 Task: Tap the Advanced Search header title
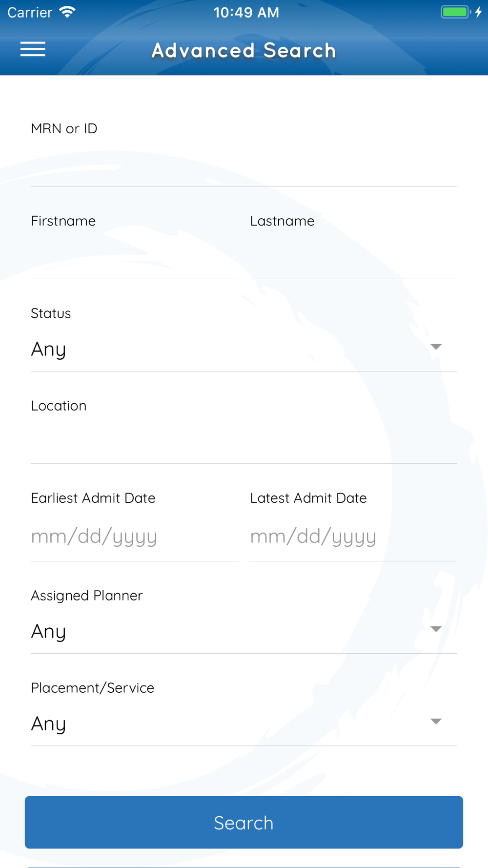click(244, 50)
